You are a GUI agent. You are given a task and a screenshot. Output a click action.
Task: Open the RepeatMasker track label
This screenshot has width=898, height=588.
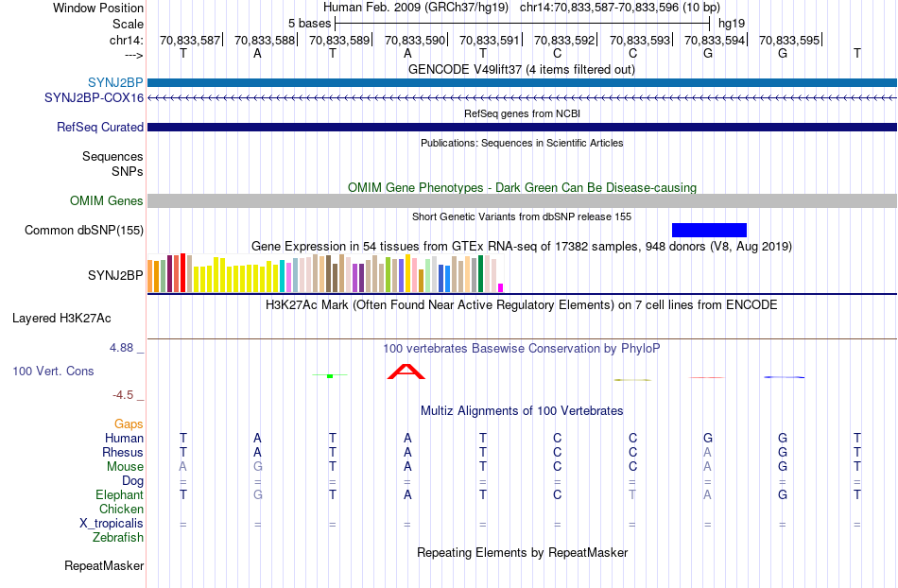[x=104, y=565]
